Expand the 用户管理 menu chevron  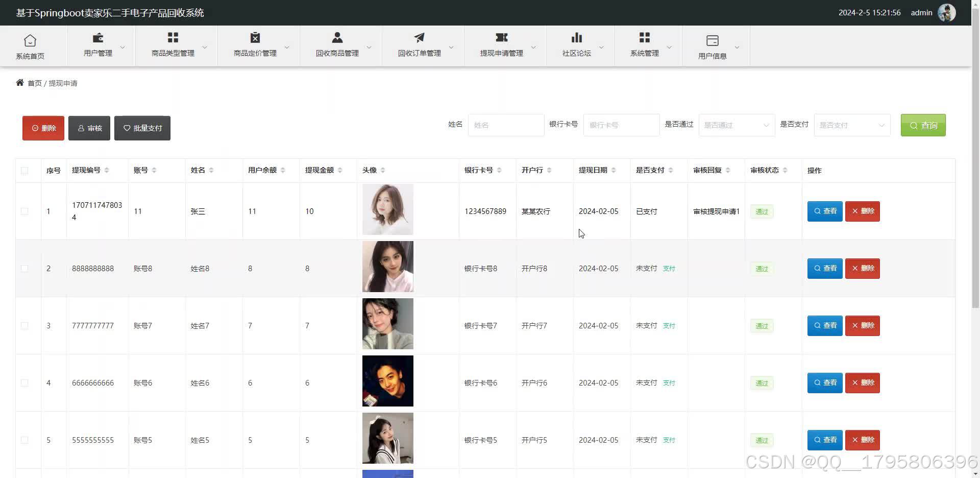(x=122, y=47)
